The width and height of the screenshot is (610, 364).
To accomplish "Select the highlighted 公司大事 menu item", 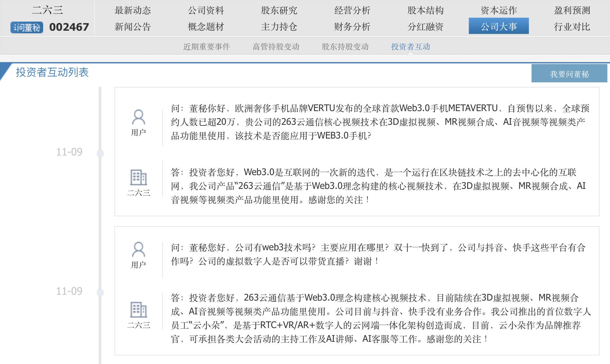I will (x=499, y=26).
